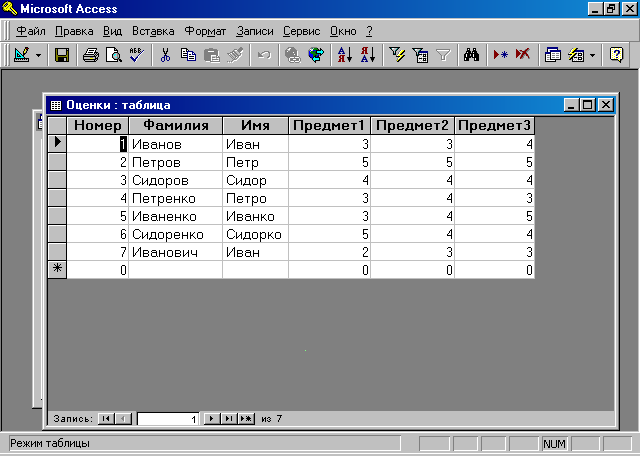Open the Правка menu
Image resolution: width=640 pixels, height=456 pixels.
(74, 31)
